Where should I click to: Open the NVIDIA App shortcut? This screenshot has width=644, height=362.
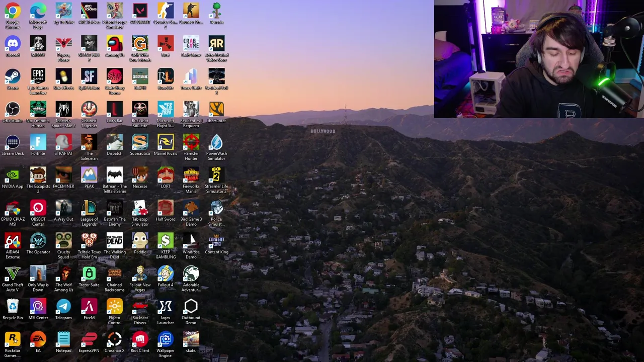click(13, 175)
